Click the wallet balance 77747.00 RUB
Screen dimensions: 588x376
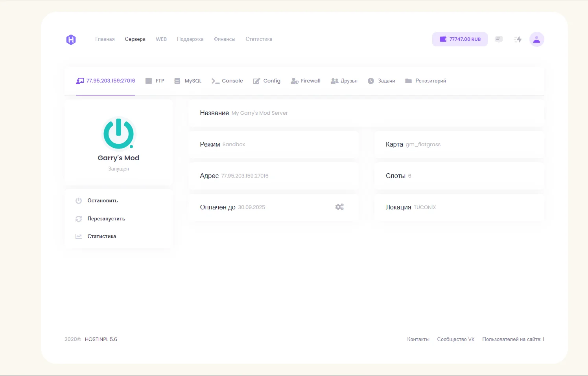[x=460, y=39]
